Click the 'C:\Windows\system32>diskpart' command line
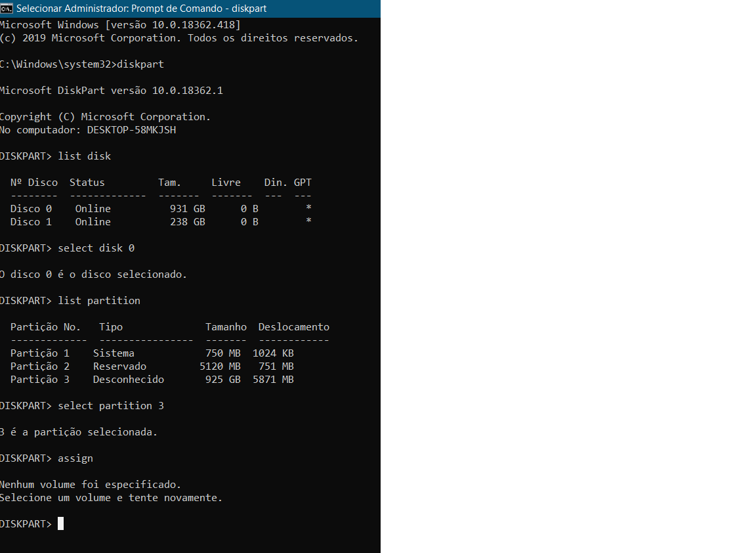 82,64
